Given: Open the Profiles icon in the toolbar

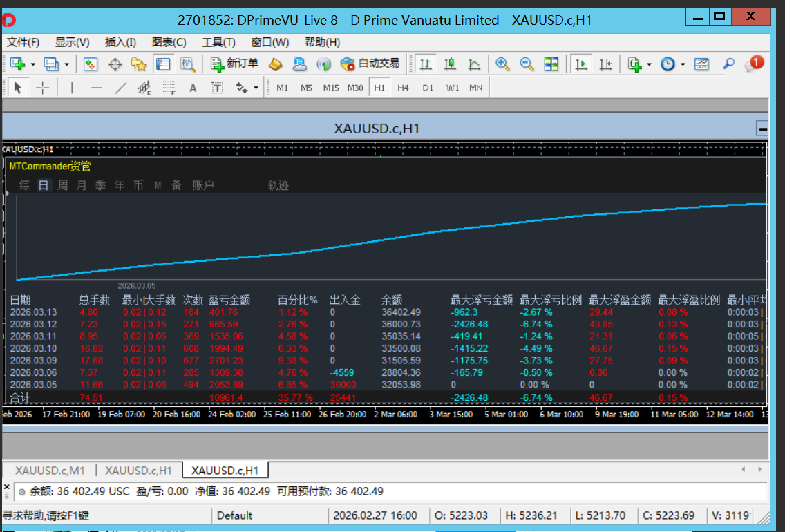Looking at the screenshot, I should coord(51,64).
